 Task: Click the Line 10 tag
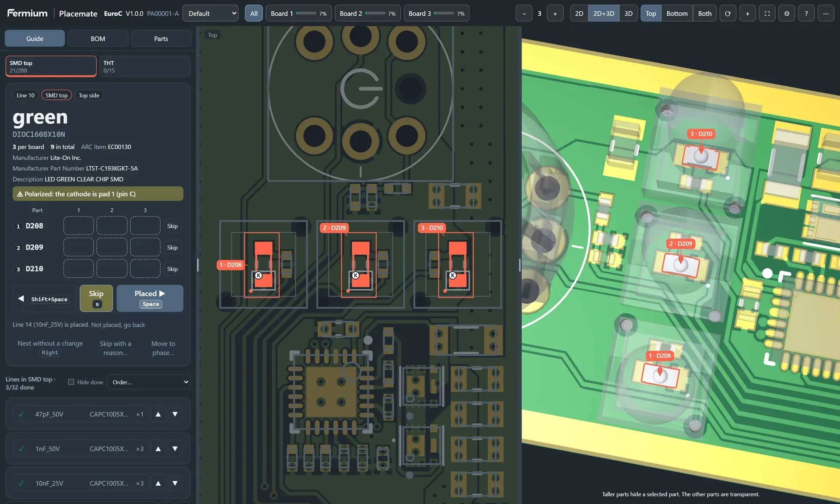coord(25,95)
